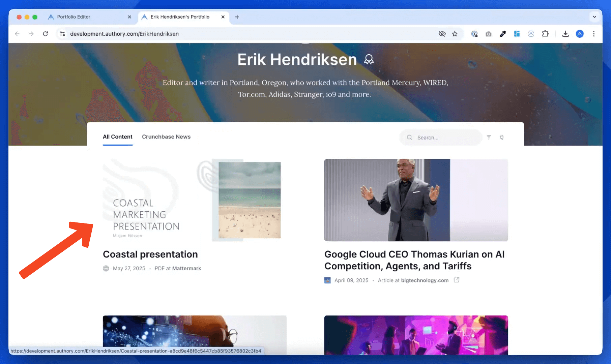The height and width of the screenshot is (364, 611).
Task: Click the magnifier icon in search box
Action: pos(409,138)
